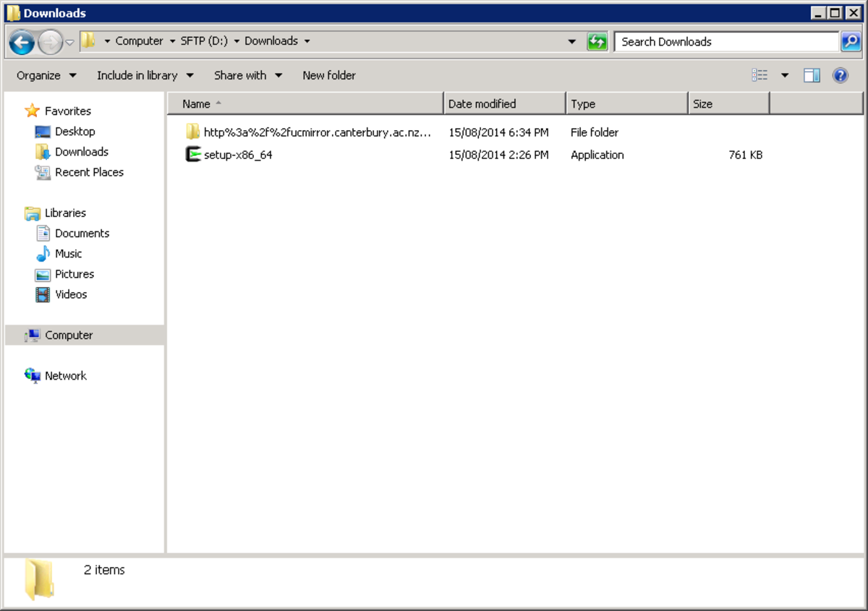The width and height of the screenshot is (868, 611).
Task: Click the search magnifier icon
Action: [x=851, y=41]
